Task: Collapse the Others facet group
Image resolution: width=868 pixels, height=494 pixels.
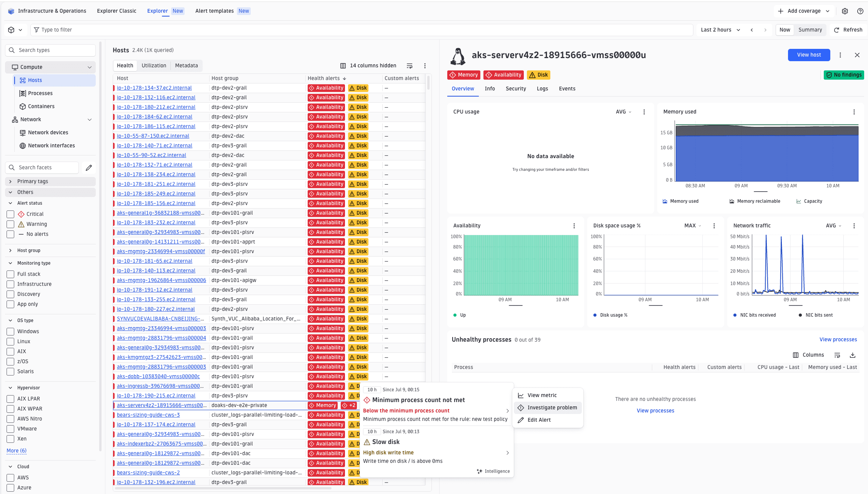Action: point(50,192)
